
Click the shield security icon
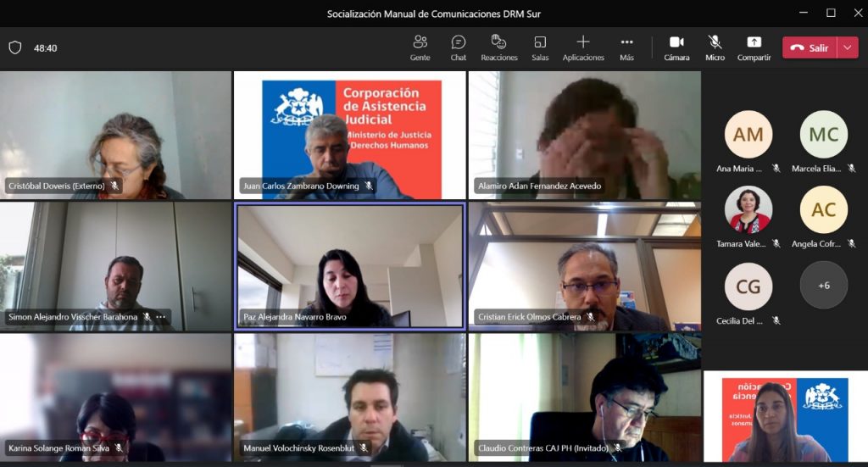pyautogui.click(x=15, y=47)
